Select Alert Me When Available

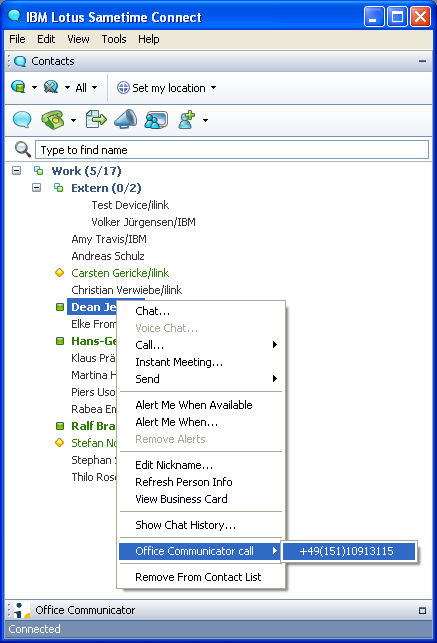coord(201,405)
